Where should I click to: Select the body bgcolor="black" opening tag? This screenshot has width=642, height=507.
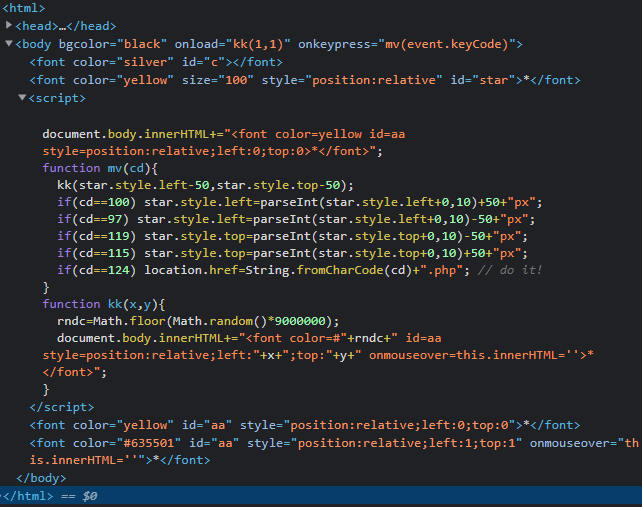coord(269,44)
